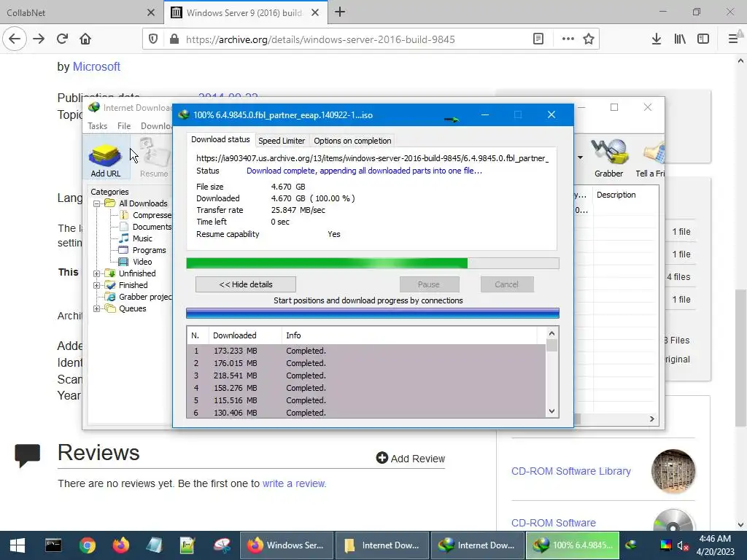Open the Options on completion tab

click(x=352, y=141)
